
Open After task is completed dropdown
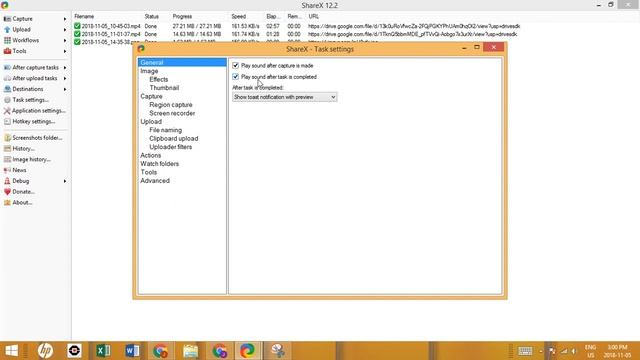pyautogui.click(x=284, y=97)
